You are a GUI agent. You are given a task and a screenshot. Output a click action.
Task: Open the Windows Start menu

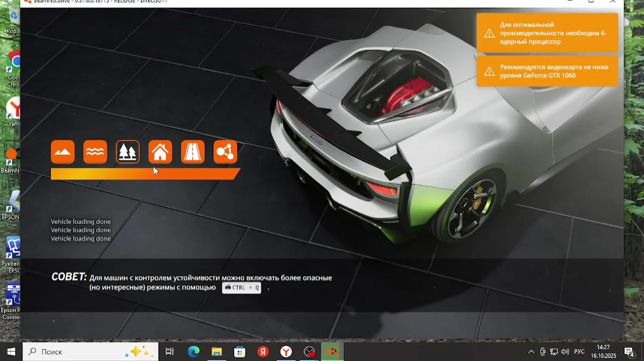coord(11,351)
